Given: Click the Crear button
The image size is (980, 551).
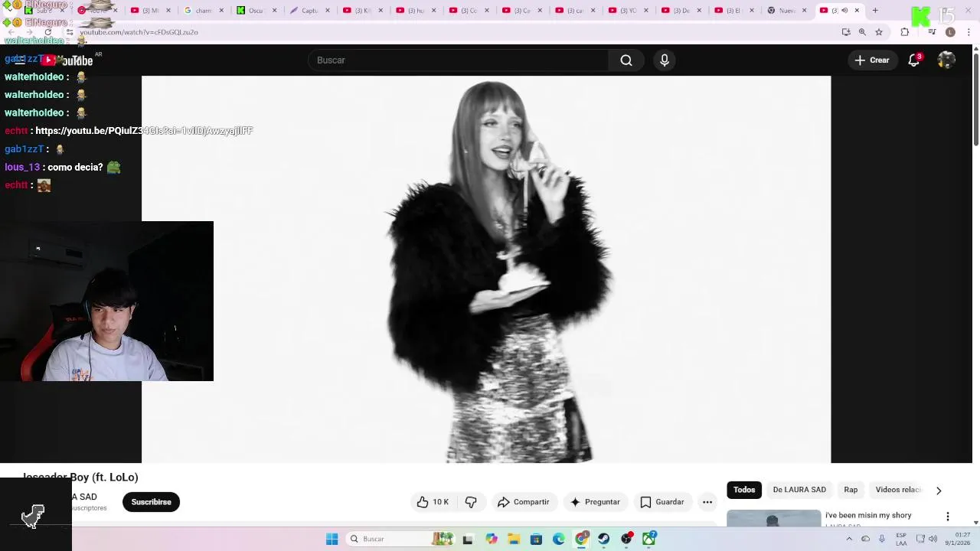Looking at the screenshot, I should coord(872,60).
